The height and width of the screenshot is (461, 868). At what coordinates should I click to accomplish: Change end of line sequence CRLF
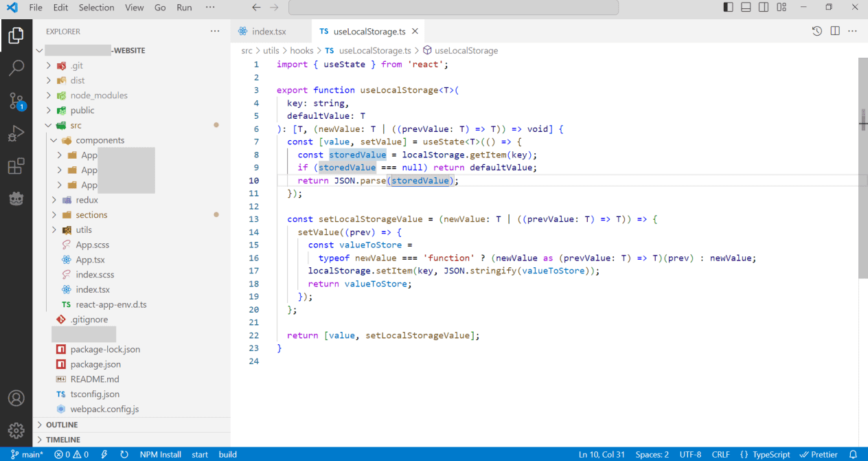coord(721,454)
